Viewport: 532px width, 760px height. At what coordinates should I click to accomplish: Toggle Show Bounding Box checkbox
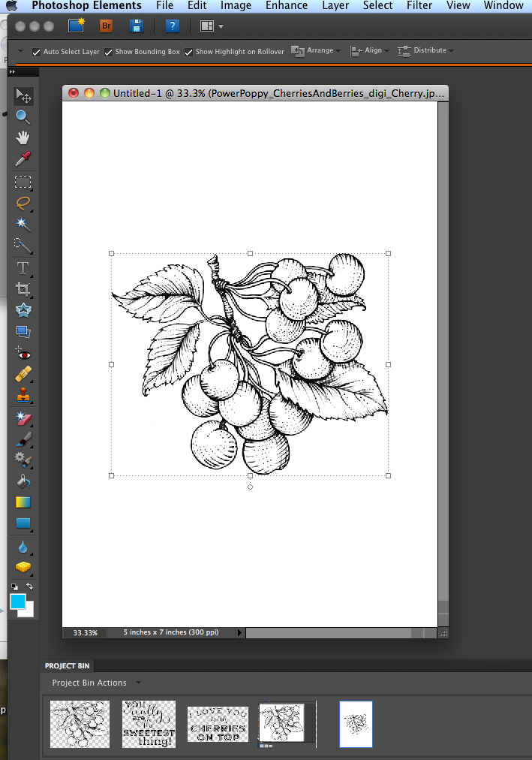[x=109, y=52]
